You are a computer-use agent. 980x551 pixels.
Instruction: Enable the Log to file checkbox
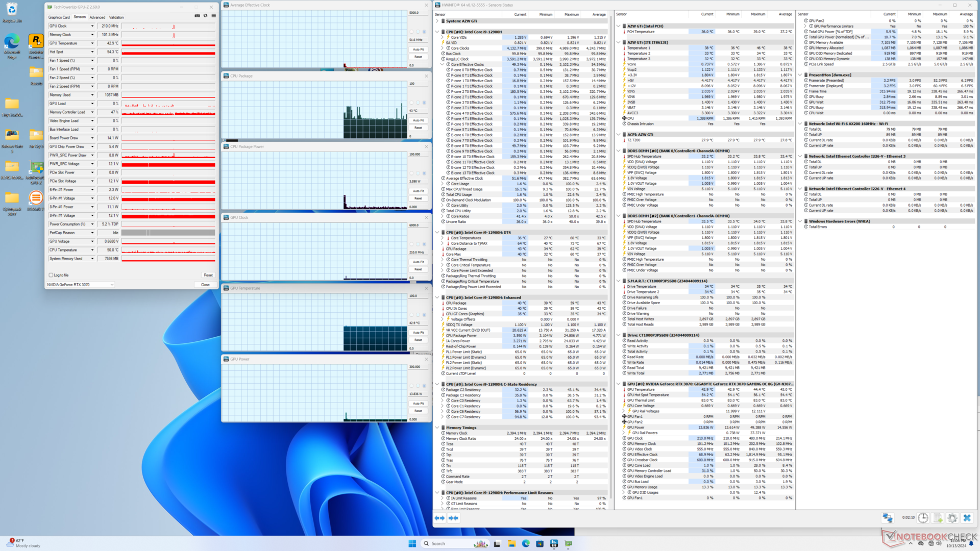tap(51, 275)
